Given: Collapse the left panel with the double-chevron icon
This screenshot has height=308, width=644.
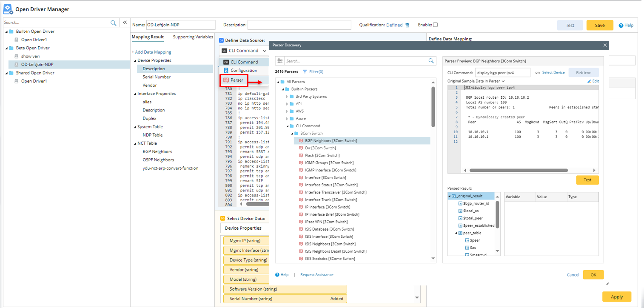Looking at the screenshot, I should 125,23.
